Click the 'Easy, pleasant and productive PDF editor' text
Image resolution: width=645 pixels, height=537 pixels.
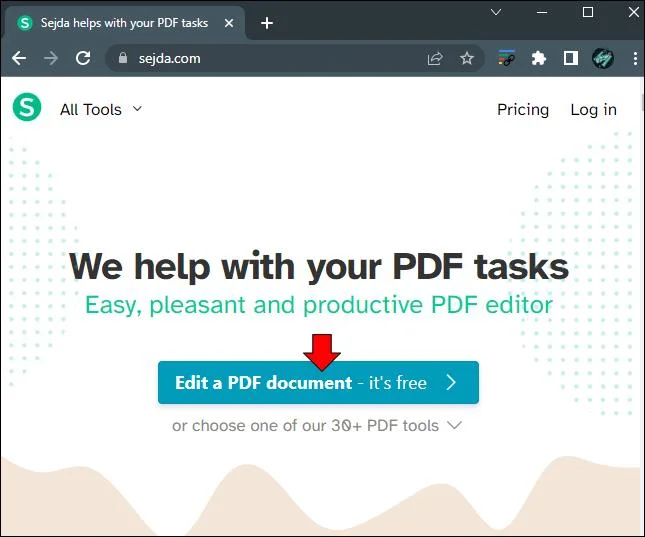pyautogui.click(x=319, y=305)
